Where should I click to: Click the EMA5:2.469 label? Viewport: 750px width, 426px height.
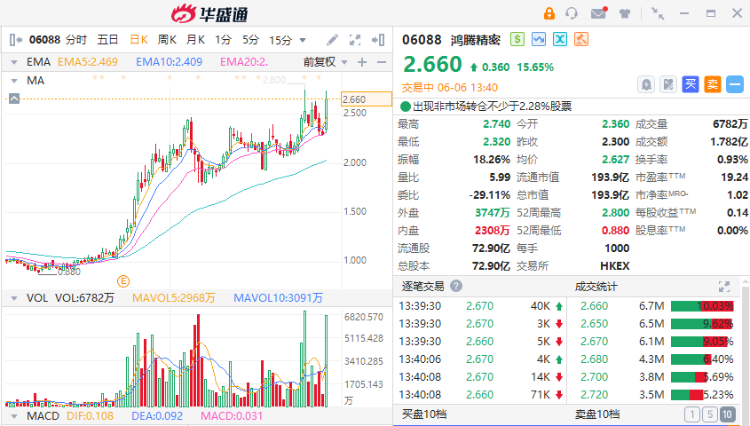pyautogui.click(x=88, y=62)
